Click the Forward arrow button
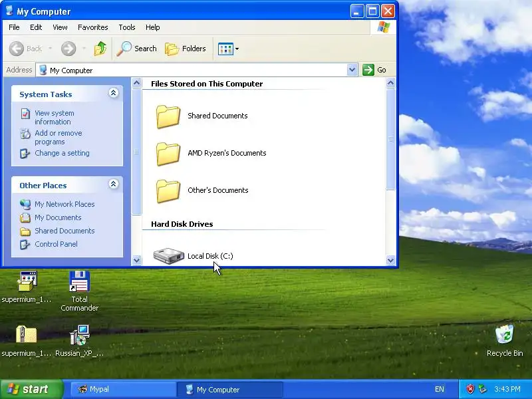The height and width of the screenshot is (399, 532). coord(68,49)
